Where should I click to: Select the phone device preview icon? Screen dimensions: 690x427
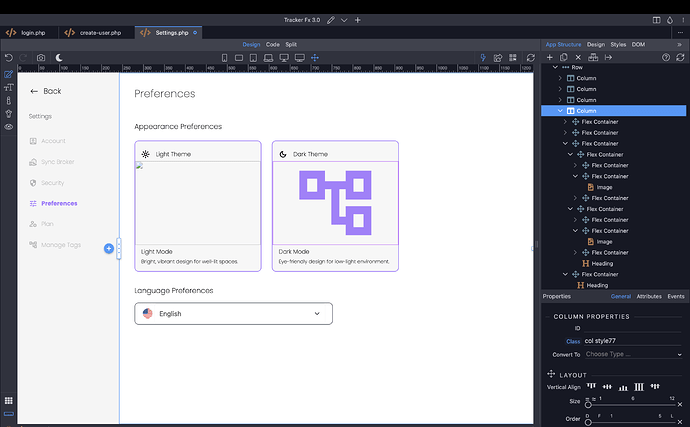[x=224, y=58]
